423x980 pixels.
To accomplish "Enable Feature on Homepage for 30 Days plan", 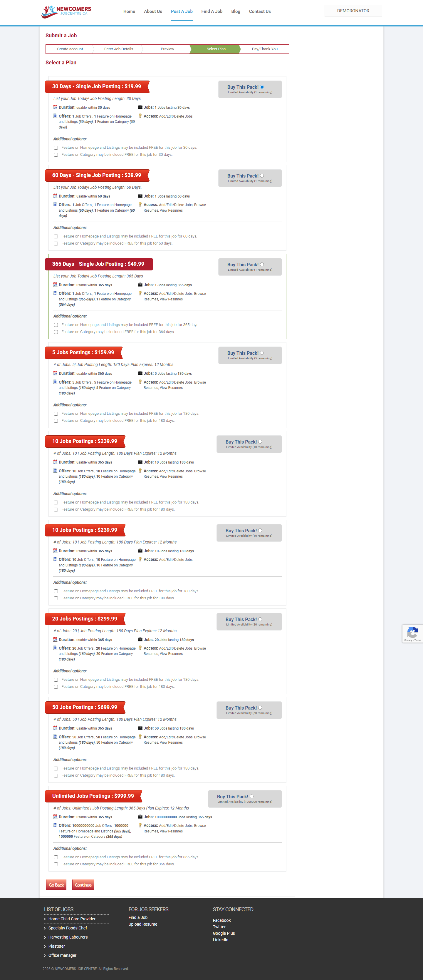I will click(56, 148).
